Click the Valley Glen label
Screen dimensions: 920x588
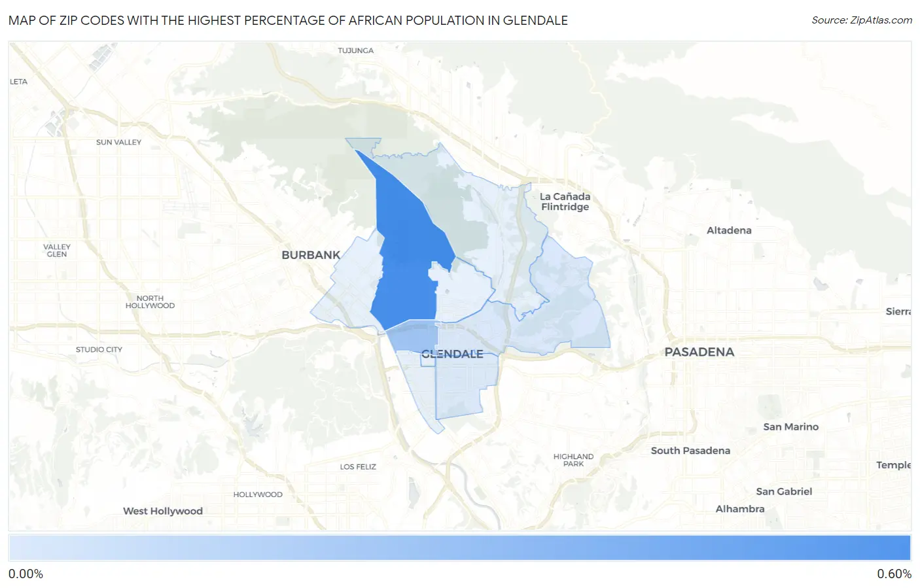(57, 251)
